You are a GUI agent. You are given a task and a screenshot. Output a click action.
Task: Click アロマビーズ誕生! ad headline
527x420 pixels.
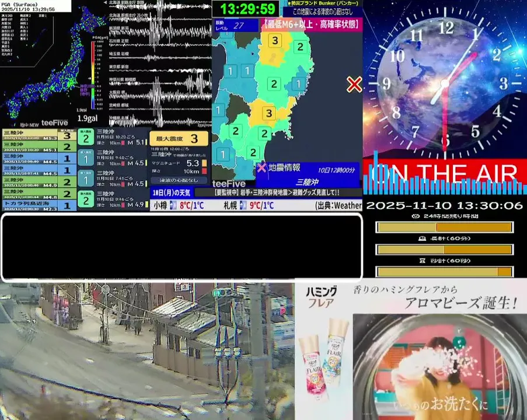[461, 303]
